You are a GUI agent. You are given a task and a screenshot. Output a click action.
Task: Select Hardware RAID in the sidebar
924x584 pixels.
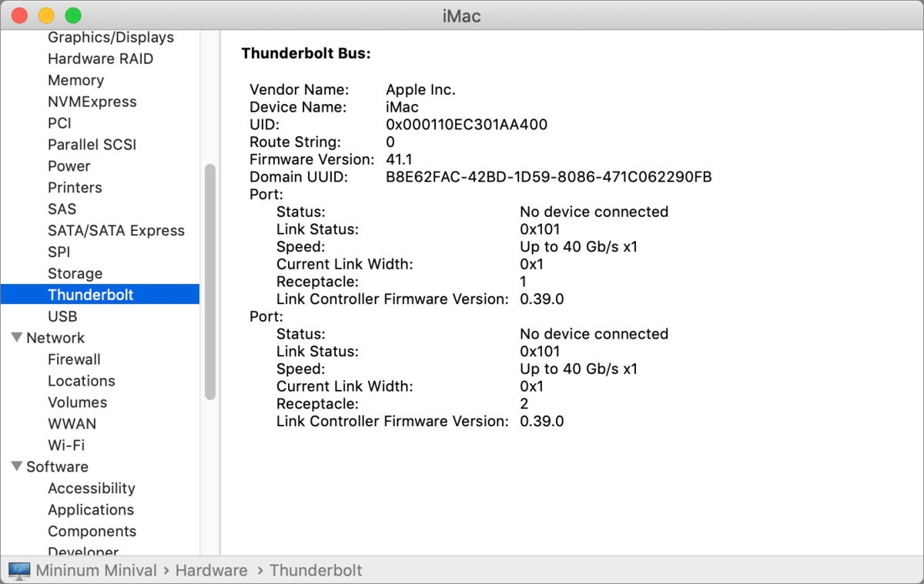[100, 58]
